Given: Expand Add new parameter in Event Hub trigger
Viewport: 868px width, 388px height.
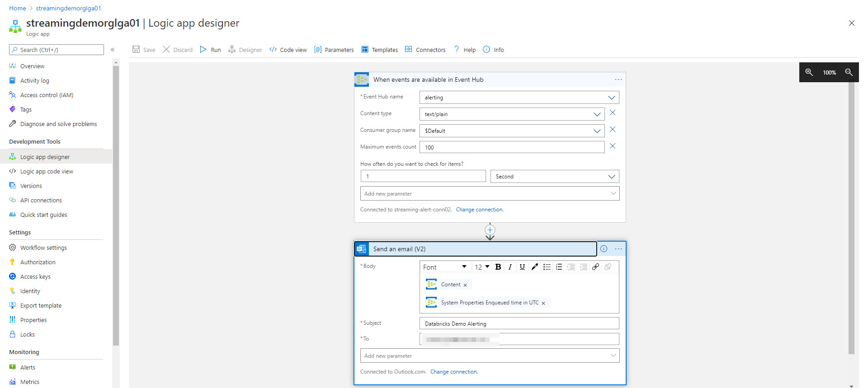Looking at the screenshot, I should 490,194.
